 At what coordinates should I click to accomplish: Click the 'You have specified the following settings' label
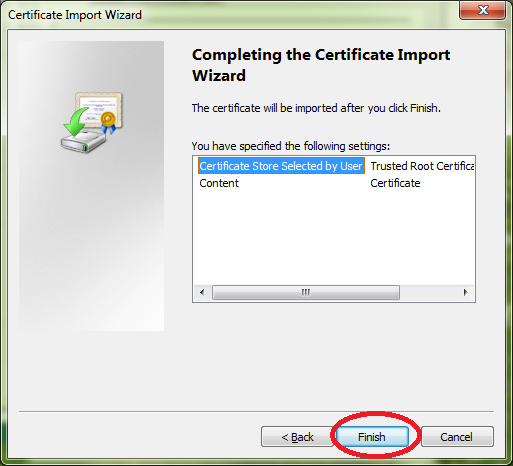point(291,146)
